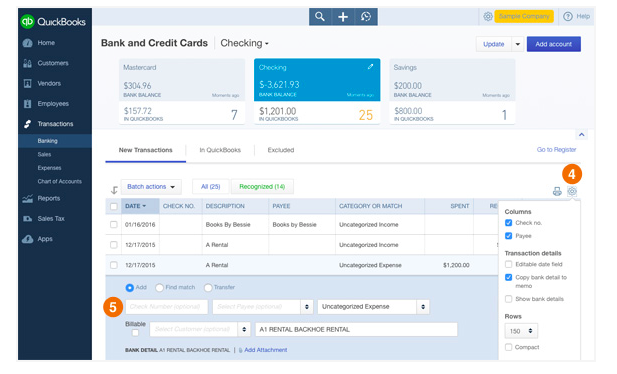The width and height of the screenshot is (617, 374).
Task: Enable Show bank details checkbox
Action: [x=508, y=299]
